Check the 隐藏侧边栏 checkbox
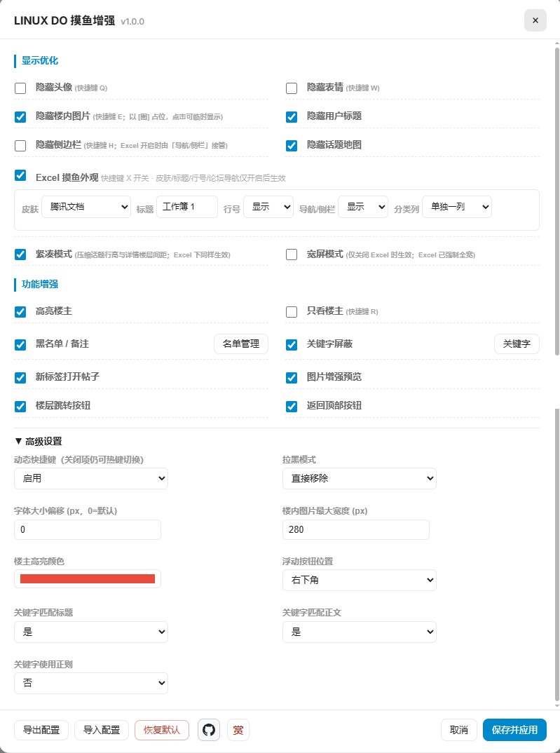Viewport: 560px width, 753px height. tap(20, 146)
